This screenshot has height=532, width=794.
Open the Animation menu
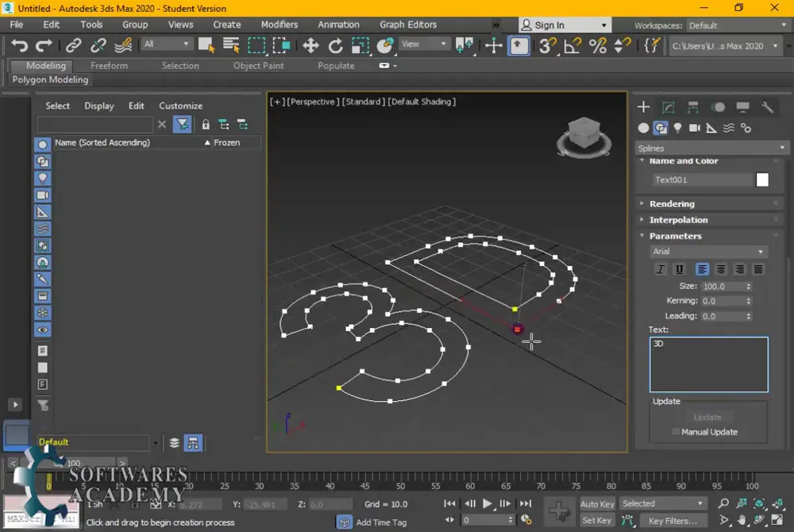(338, 25)
